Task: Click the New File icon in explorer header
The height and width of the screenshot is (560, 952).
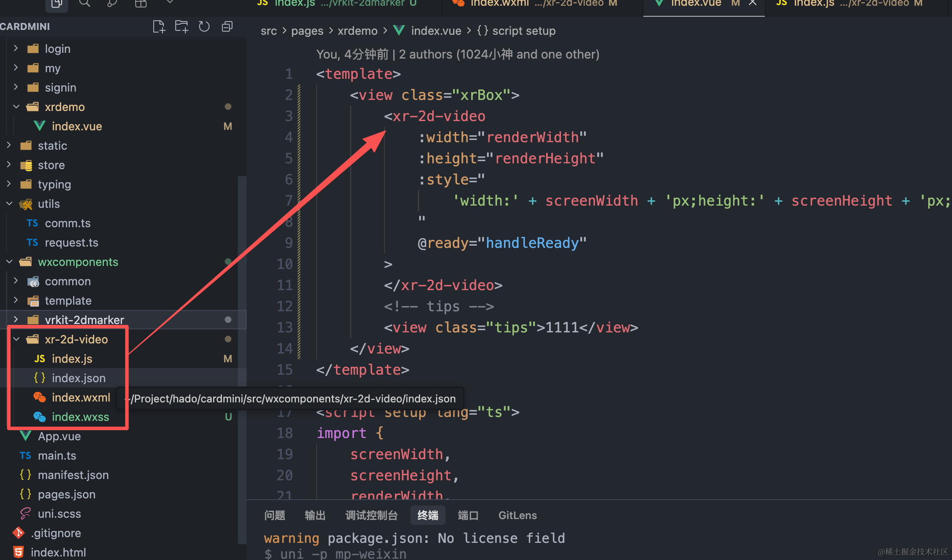Action: pyautogui.click(x=159, y=27)
